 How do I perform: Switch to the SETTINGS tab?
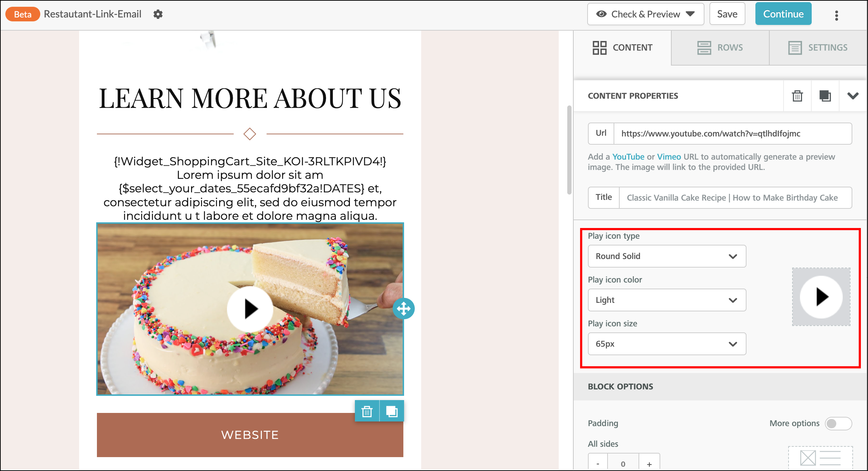point(818,48)
